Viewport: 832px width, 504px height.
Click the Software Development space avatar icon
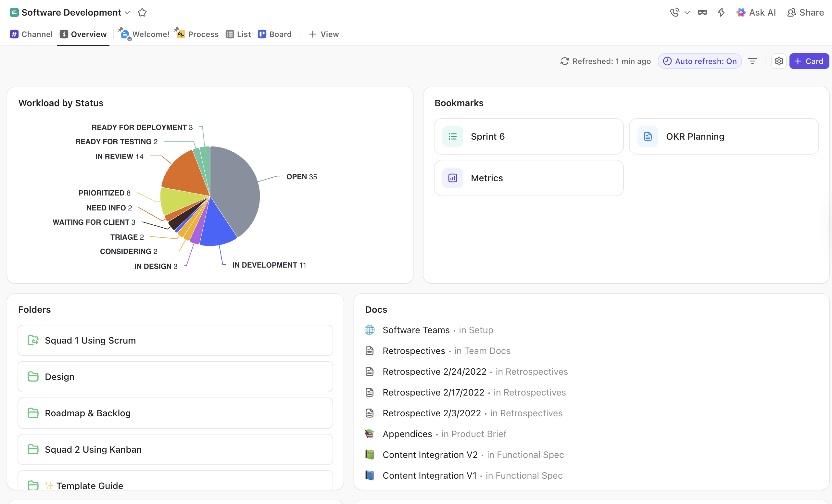tap(14, 12)
